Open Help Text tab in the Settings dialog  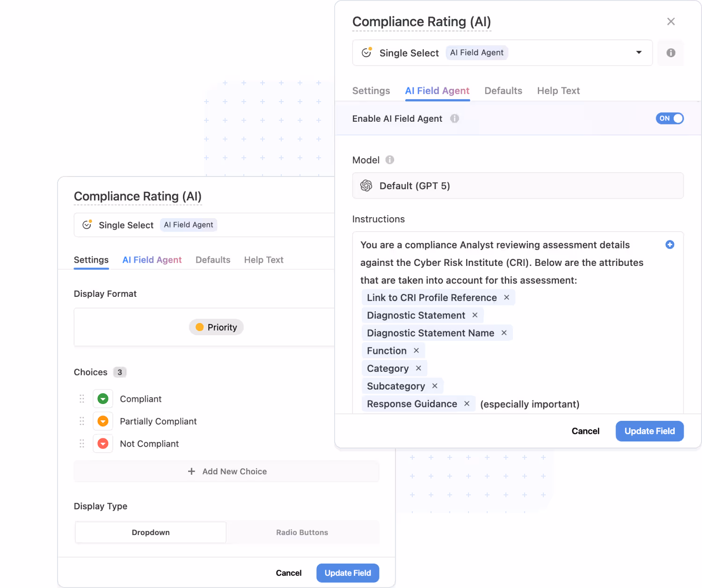point(264,260)
